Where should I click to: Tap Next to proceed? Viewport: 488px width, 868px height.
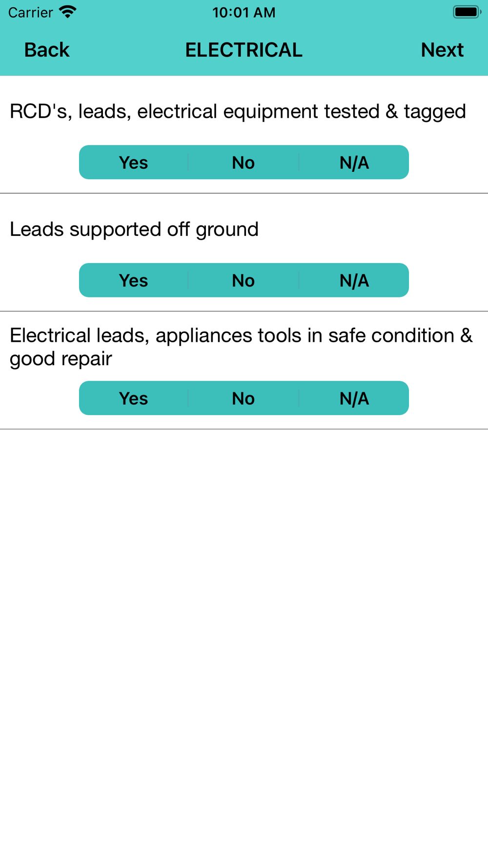click(x=442, y=50)
